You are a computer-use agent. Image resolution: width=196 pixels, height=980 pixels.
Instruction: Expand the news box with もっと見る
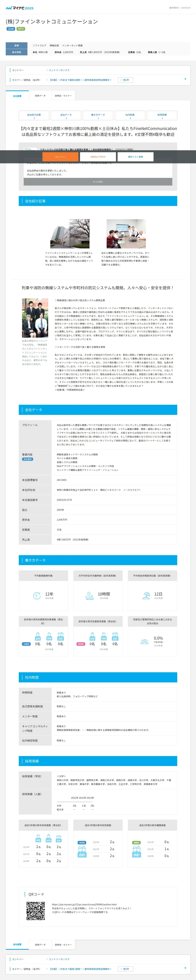(x=98, y=182)
